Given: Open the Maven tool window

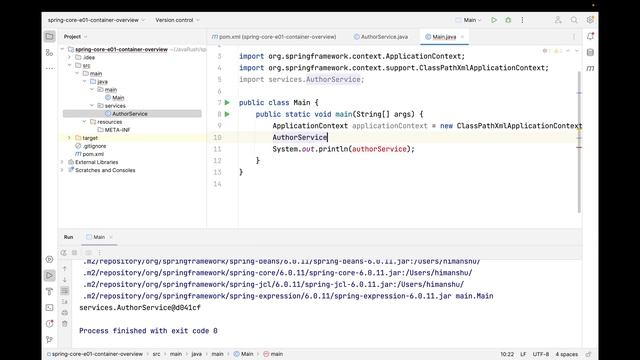Looking at the screenshot, I should [x=590, y=68].
